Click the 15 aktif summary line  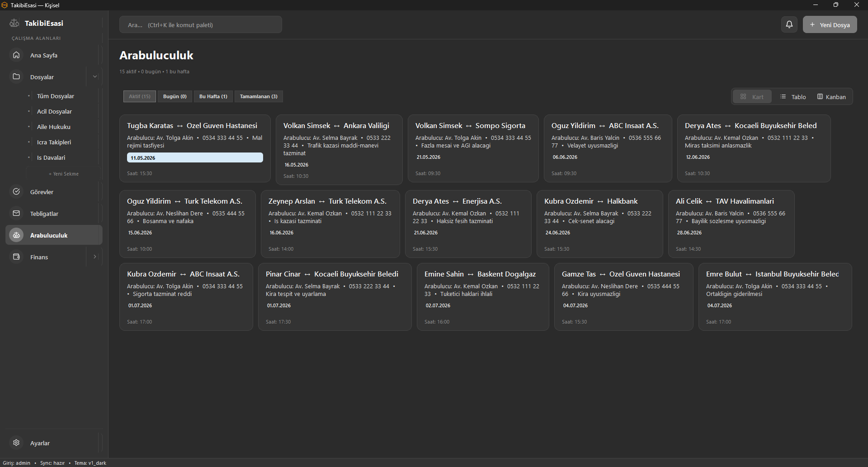tap(154, 71)
